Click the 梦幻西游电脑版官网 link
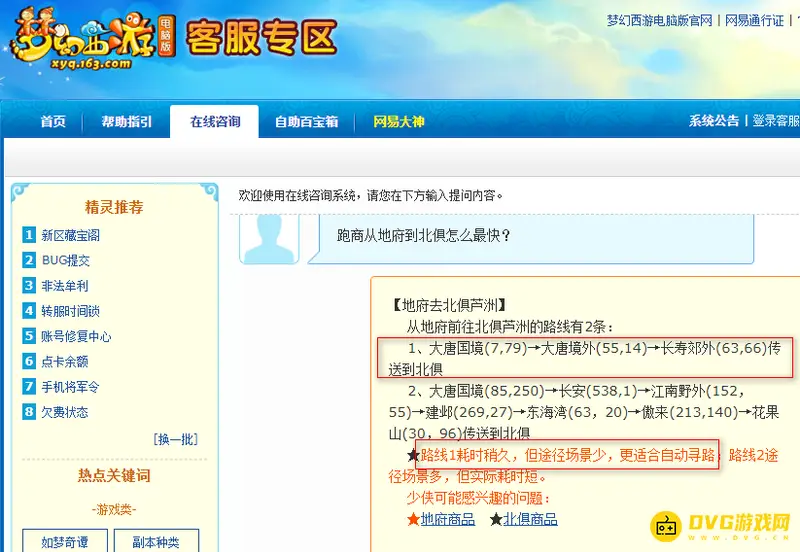The width and height of the screenshot is (800, 552). coord(659,20)
